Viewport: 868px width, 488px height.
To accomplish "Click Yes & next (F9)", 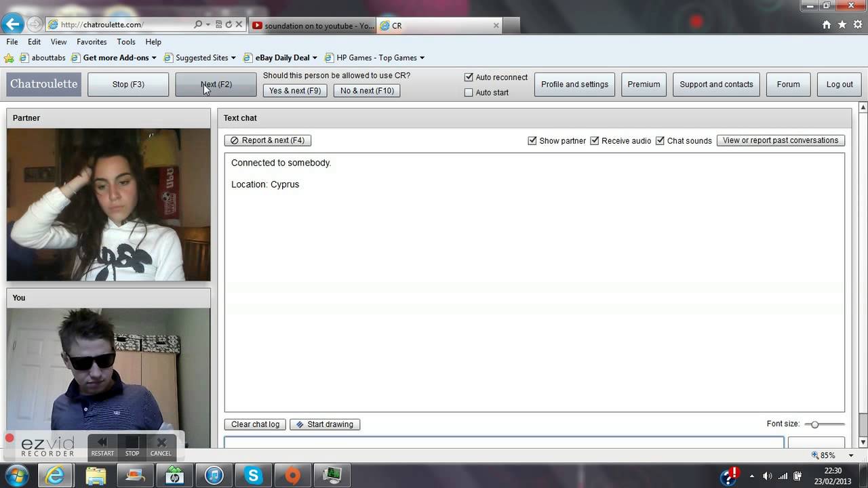I will pyautogui.click(x=295, y=91).
